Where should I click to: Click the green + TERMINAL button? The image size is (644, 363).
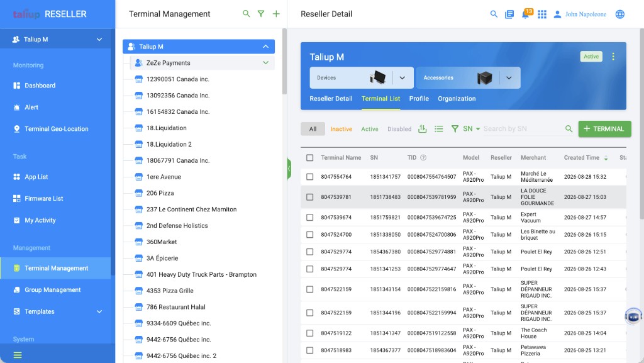604,129
